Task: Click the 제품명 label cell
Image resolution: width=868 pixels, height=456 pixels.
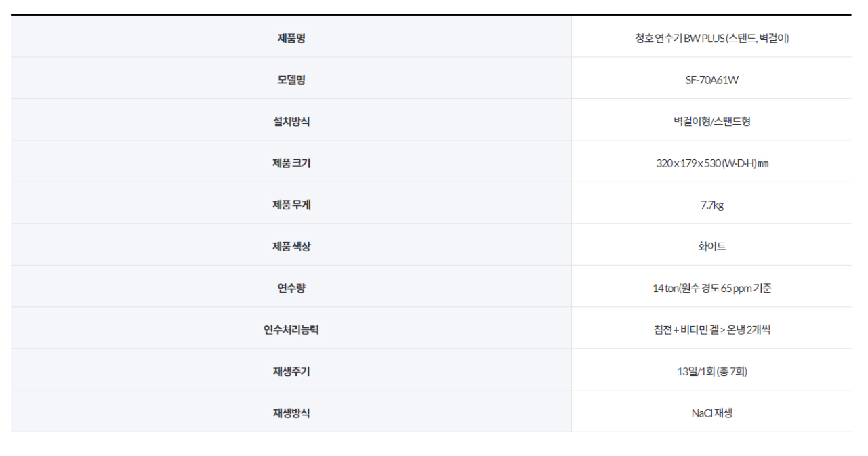Action: [291, 38]
